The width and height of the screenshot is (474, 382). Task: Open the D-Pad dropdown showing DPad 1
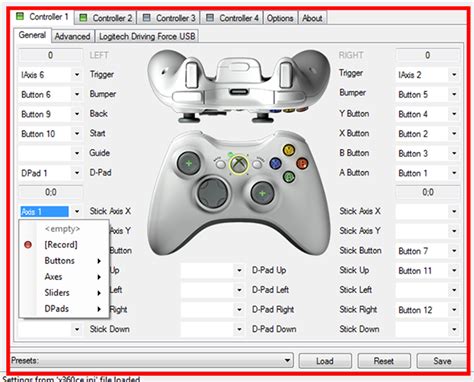click(50, 173)
